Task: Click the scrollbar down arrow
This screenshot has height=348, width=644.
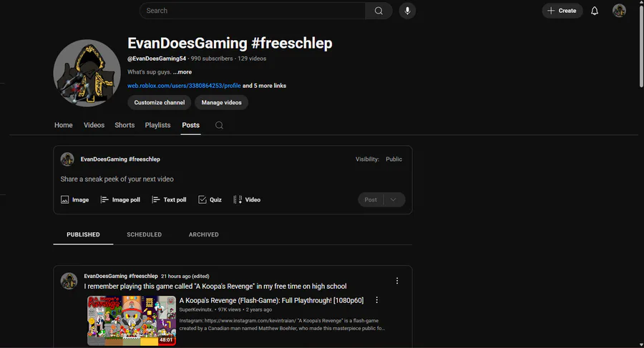Action: click(641, 344)
